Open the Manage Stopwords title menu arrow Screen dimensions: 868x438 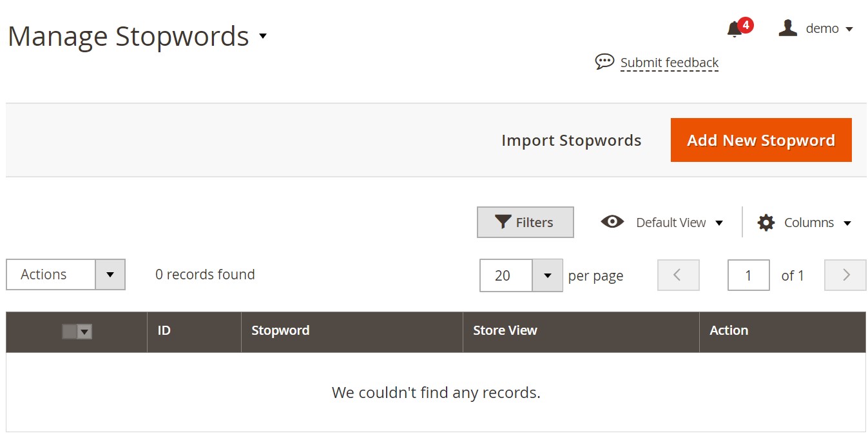(263, 35)
